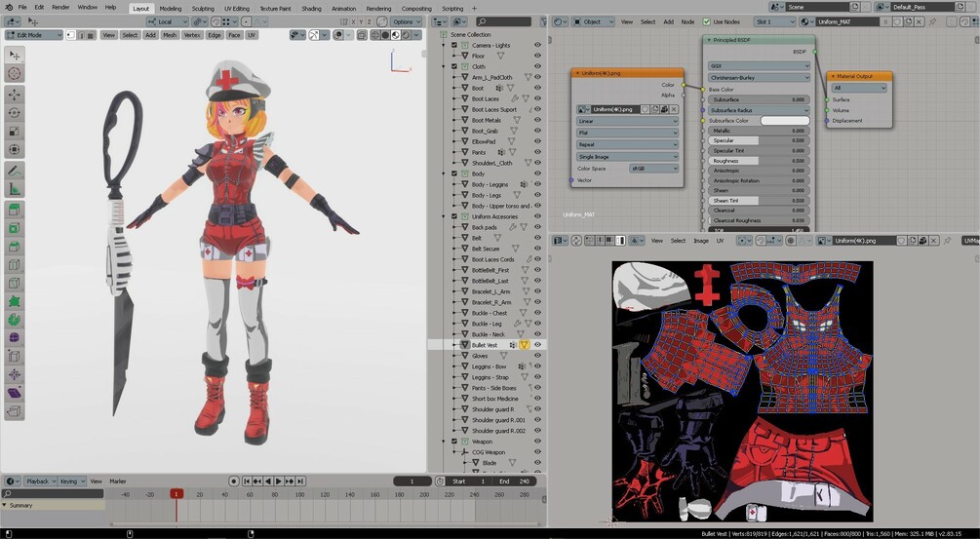This screenshot has height=539, width=980.
Task: Uncheck the Cloth collection checkbox
Action: tap(454, 66)
